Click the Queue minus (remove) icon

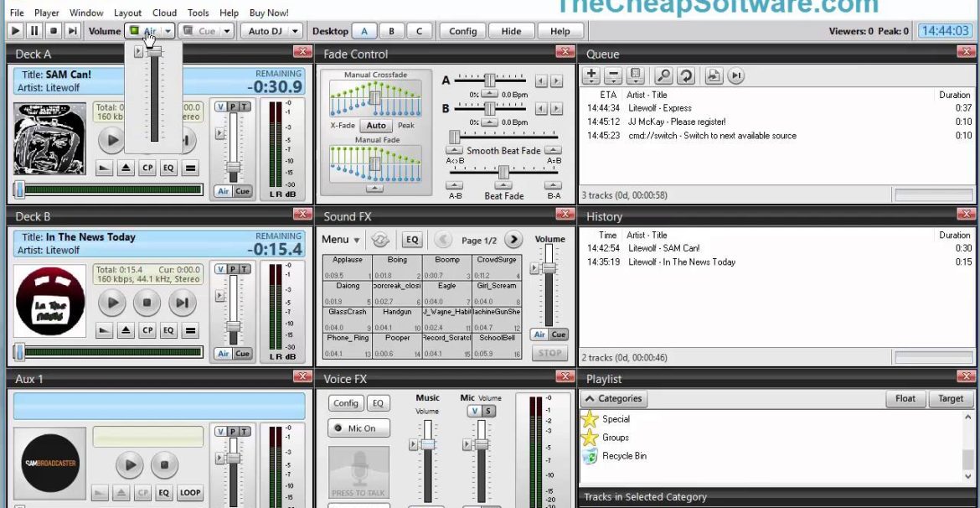tap(613, 75)
